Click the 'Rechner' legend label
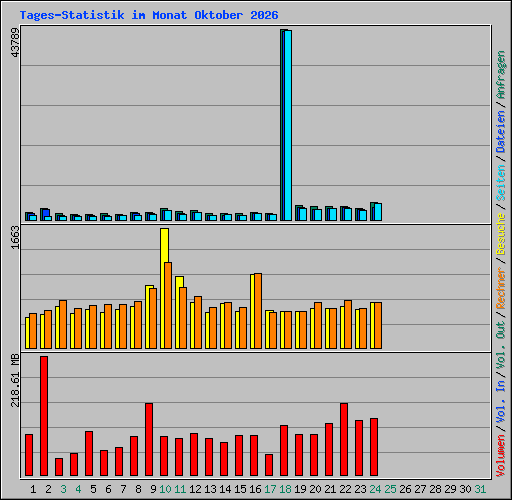 (501, 288)
